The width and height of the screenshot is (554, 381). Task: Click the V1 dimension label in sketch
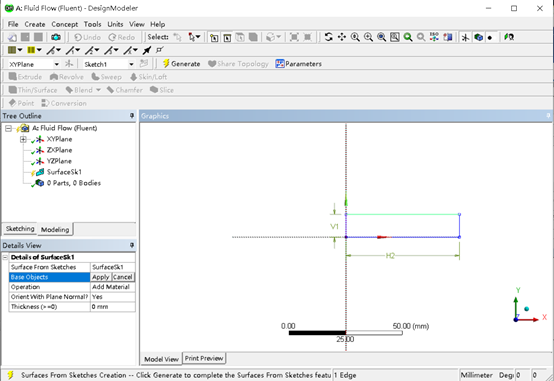pos(334,226)
